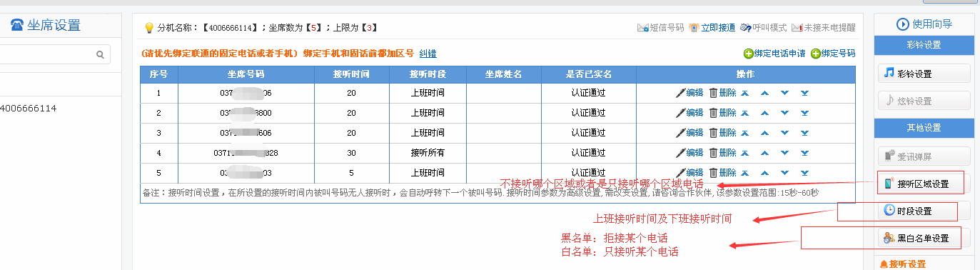
Task: Click the 炫铃设置 button
Action: click(x=924, y=101)
